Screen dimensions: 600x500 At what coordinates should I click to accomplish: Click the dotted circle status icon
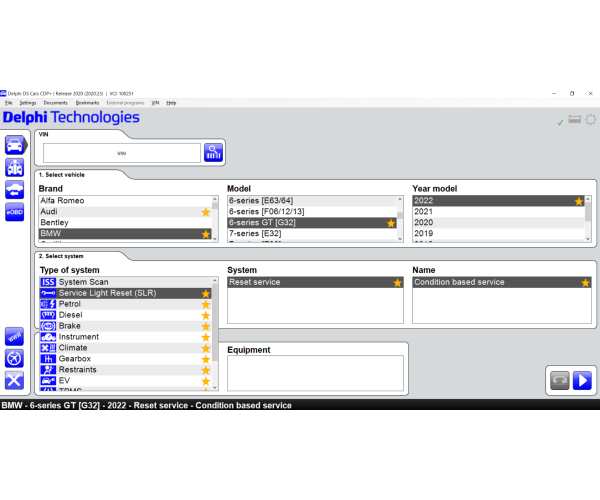click(590, 119)
